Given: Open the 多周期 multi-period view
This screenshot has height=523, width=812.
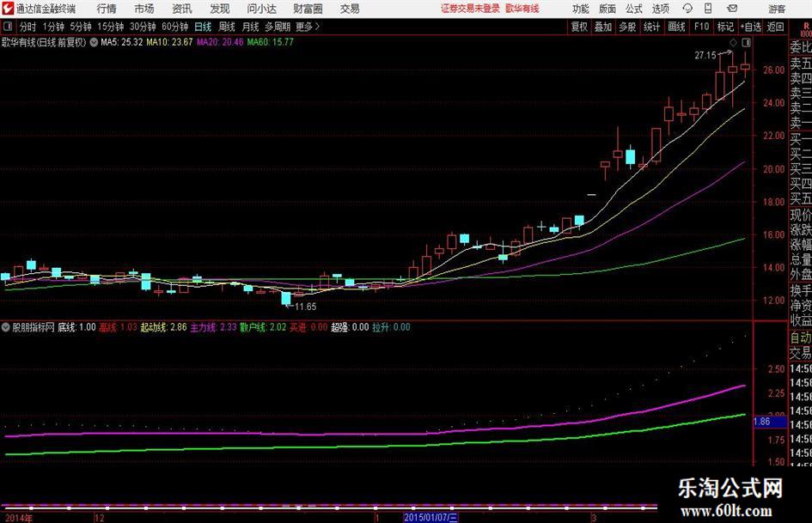Looking at the screenshot, I should [x=278, y=27].
